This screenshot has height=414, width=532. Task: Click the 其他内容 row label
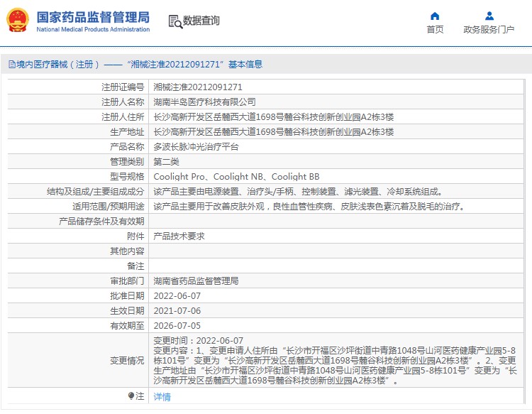[x=127, y=251]
